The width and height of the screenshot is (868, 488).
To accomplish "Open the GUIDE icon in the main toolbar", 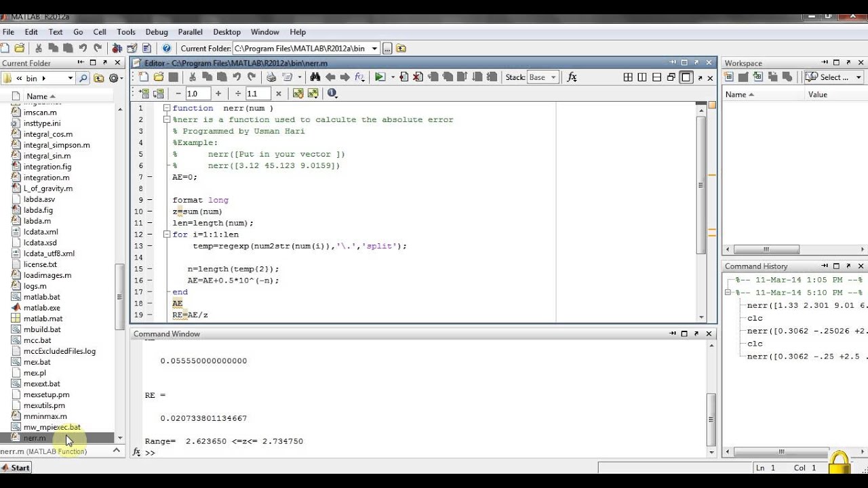I will pos(132,48).
